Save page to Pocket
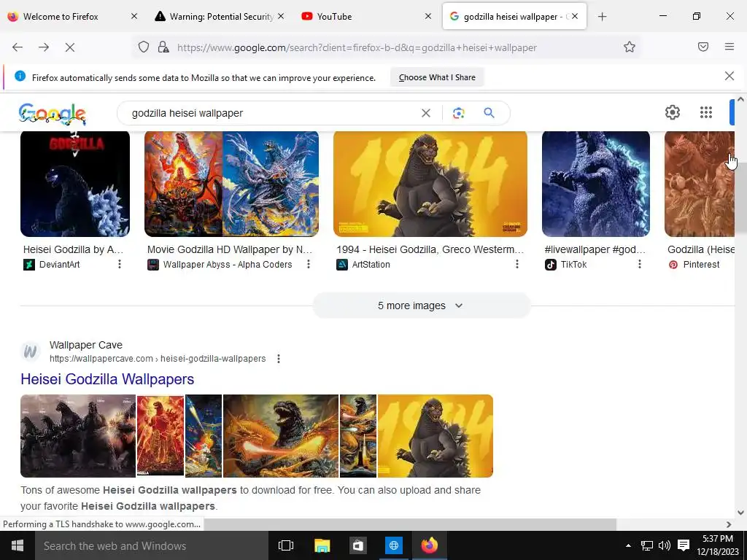This screenshot has width=747, height=560. coord(703,47)
